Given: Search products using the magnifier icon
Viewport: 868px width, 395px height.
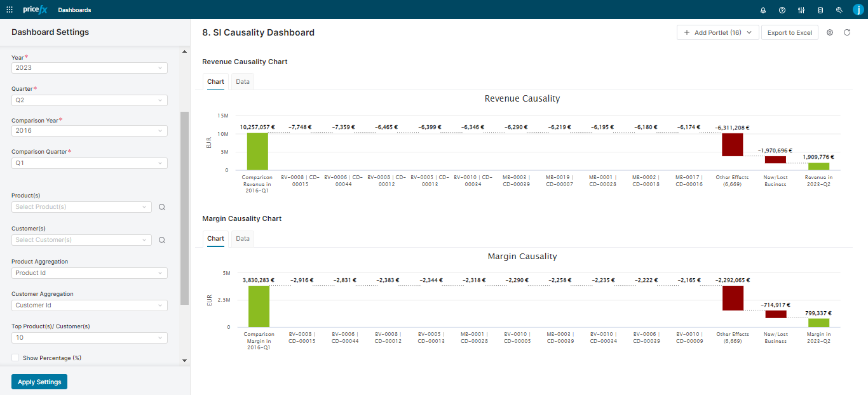Looking at the screenshot, I should click(162, 206).
